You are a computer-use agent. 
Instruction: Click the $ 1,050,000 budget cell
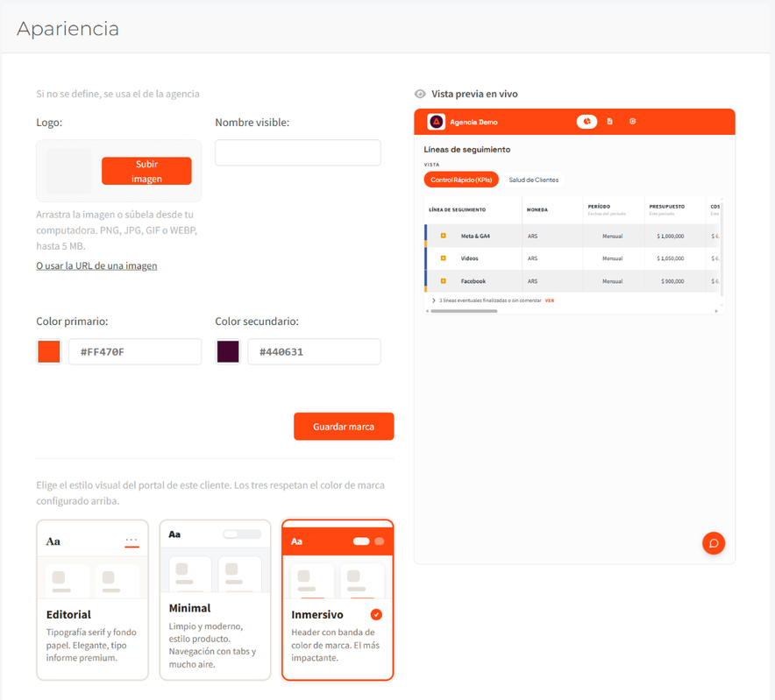click(670, 258)
